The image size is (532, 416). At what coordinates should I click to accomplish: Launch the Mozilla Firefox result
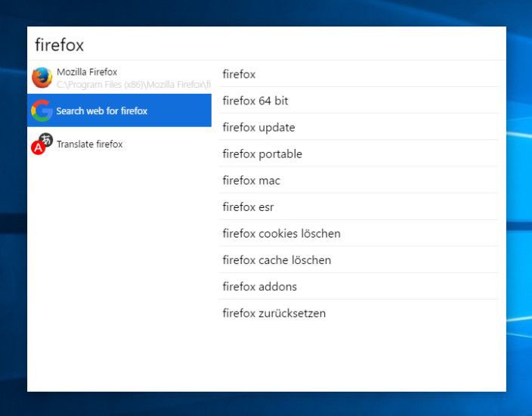[119, 77]
